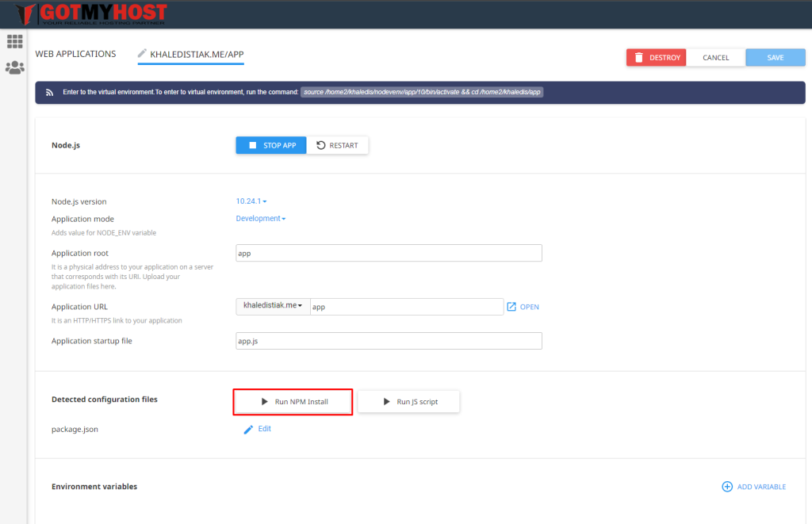This screenshot has height=524, width=812.
Task: Click the Run JS script button
Action: point(408,402)
